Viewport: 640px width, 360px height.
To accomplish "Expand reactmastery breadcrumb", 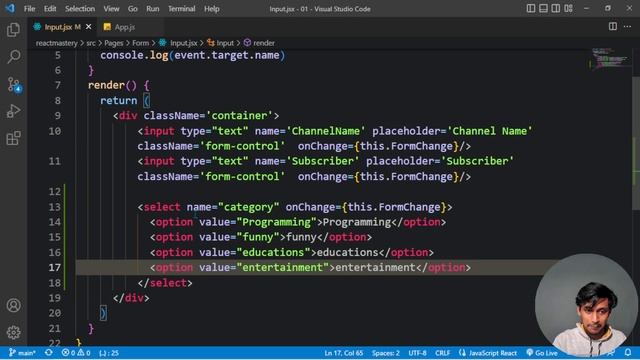I will (x=56, y=43).
